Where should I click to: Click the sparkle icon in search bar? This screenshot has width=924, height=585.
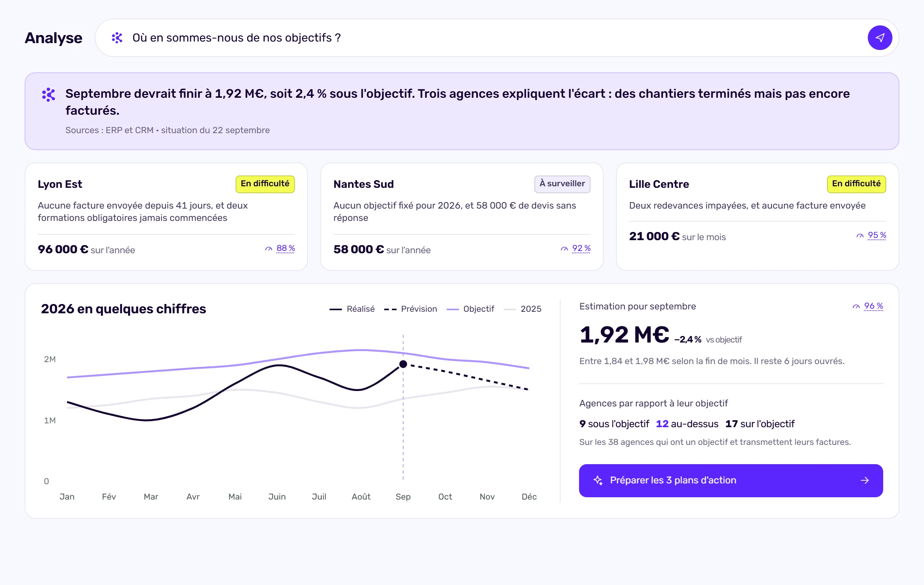117,38
